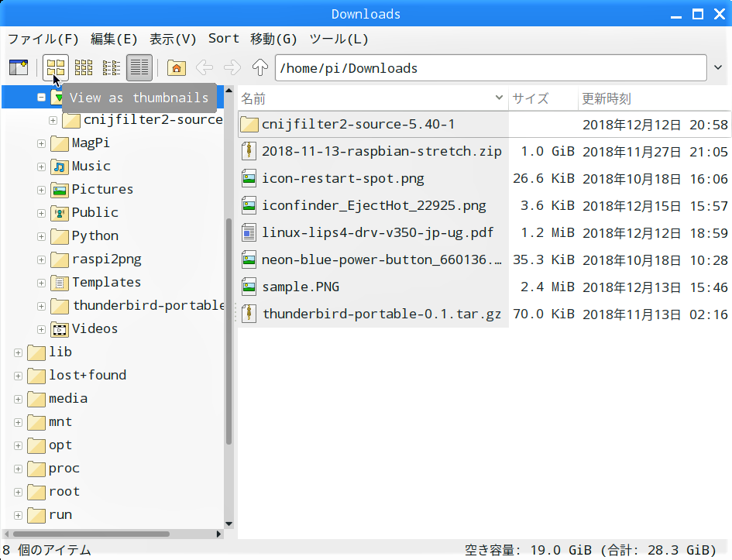The image size is (732, 560).
Task: Expand the Python tree node
Action: (x=42, y=236)
